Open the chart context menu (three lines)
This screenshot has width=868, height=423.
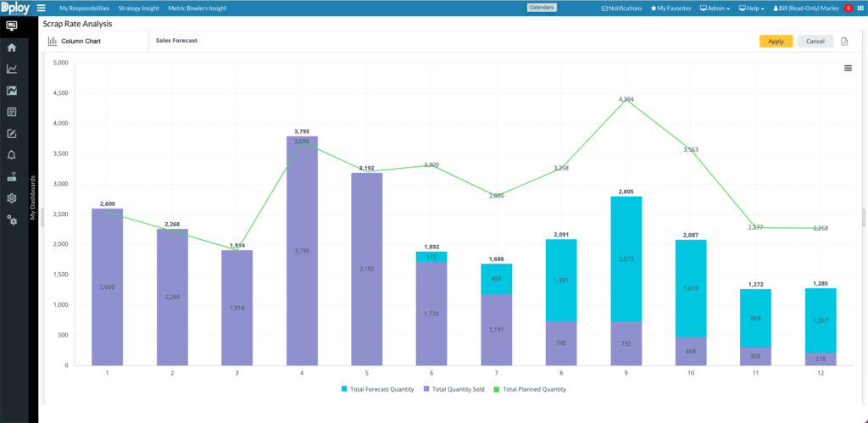[848, 69]
